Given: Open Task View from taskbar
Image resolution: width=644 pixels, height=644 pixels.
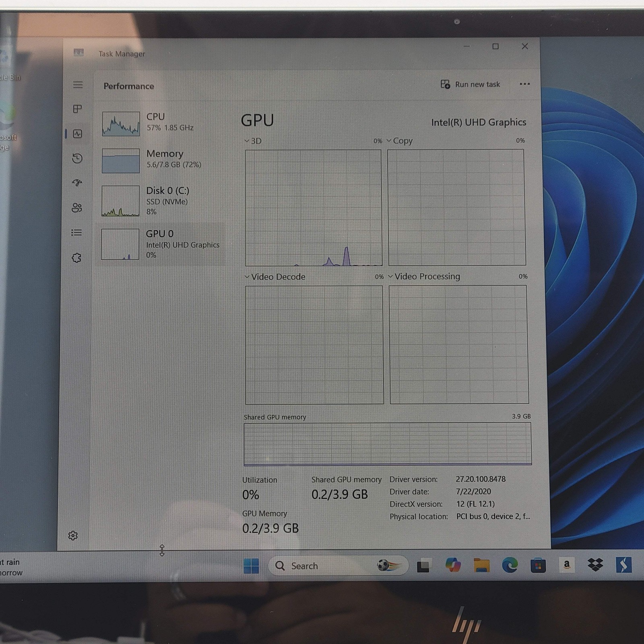Looking at the screenshot, I should [x=423, y=566].
